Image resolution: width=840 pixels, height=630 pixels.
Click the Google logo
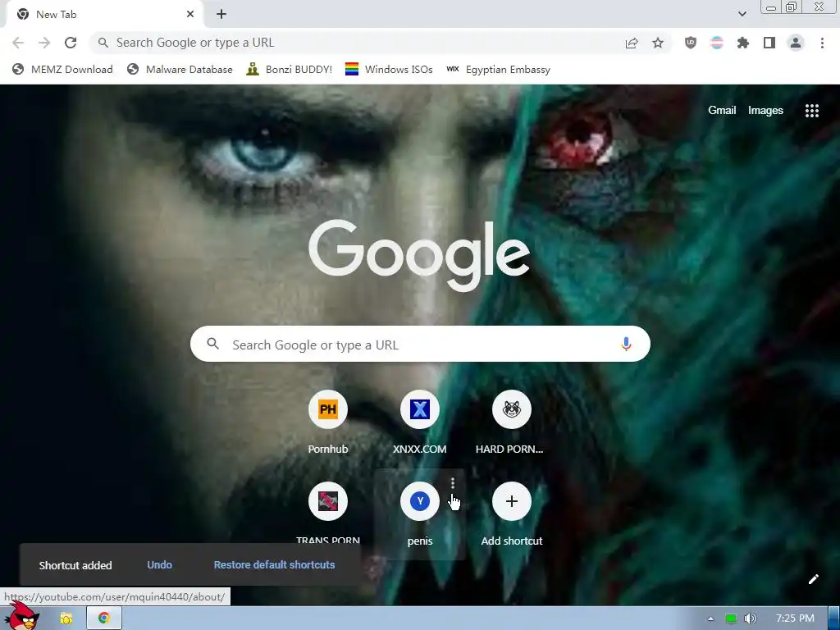click(420, 255)
